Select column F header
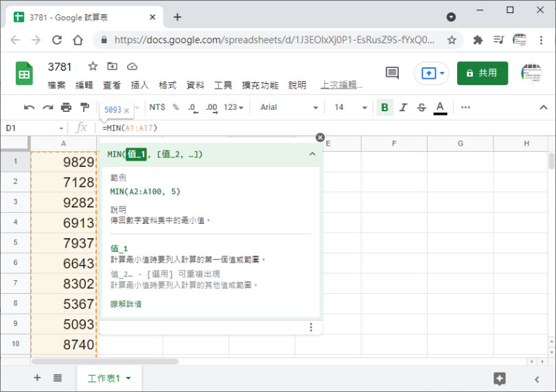 click(394, 143)
